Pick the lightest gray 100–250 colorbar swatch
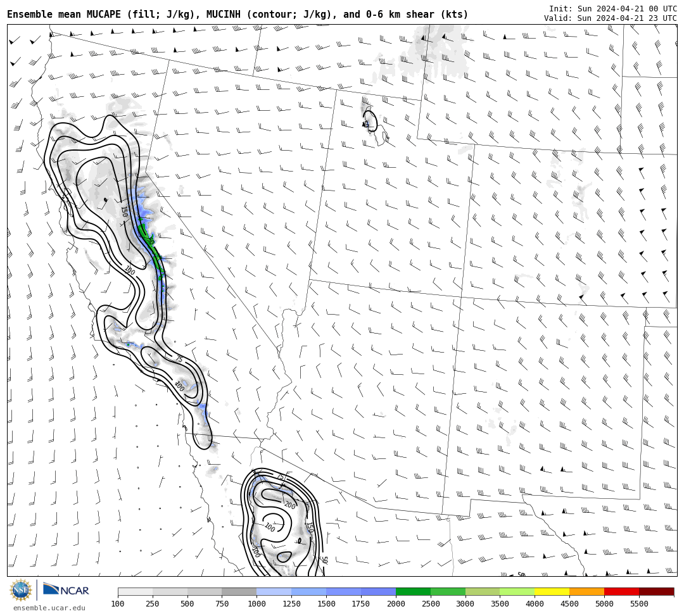Viewport: 684px width, 616px height. (x=136, y=591)
